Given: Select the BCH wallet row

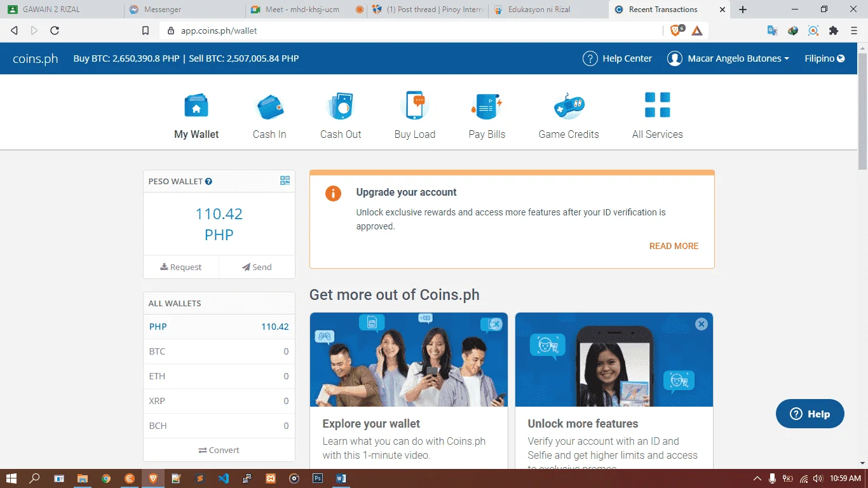Looking at the screenshot, I should pyautogui.click(x=219, y=426).
